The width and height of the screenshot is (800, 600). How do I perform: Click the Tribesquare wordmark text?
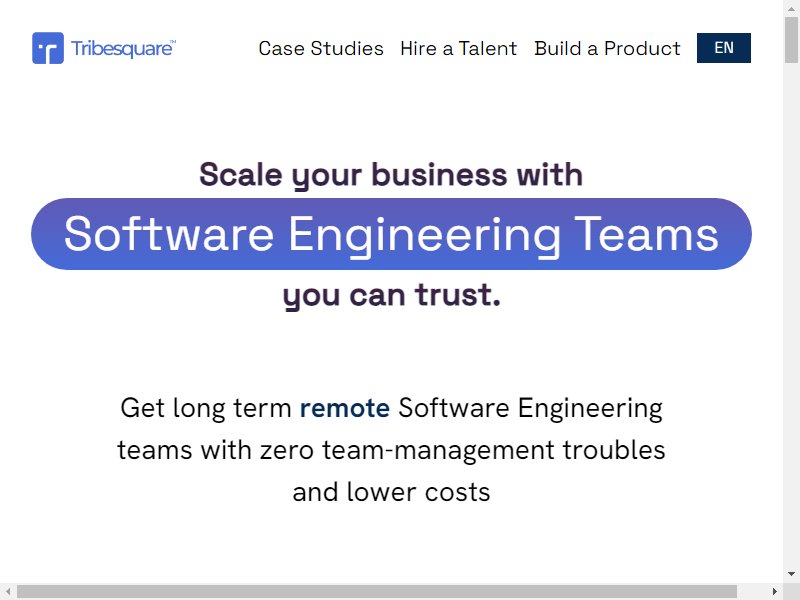123,48
